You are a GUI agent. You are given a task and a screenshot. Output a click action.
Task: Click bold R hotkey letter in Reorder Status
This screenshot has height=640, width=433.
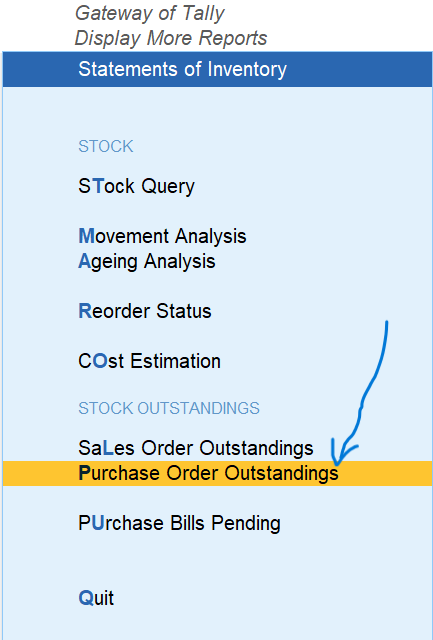(85, 311)
